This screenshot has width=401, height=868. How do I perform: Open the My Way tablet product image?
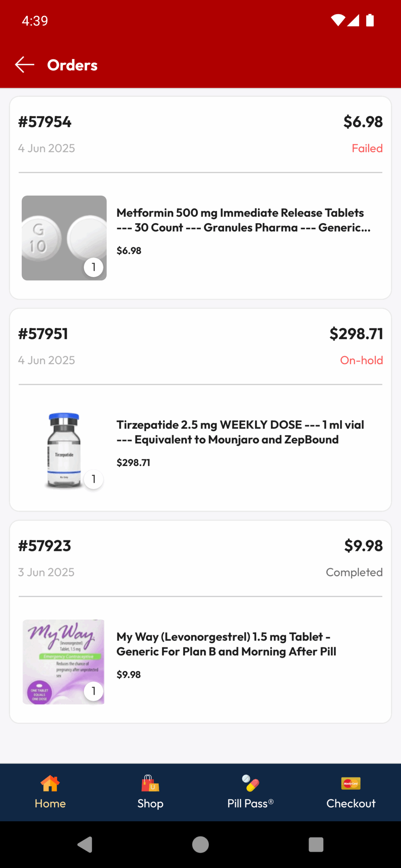coord(64,662)
